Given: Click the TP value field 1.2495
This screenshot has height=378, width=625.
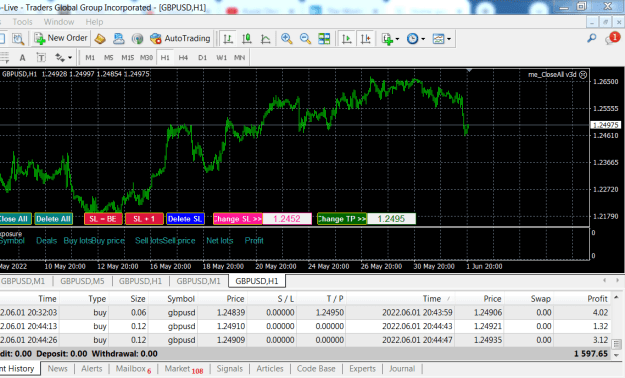Looking at the screenshot, I should pos(391,219).
